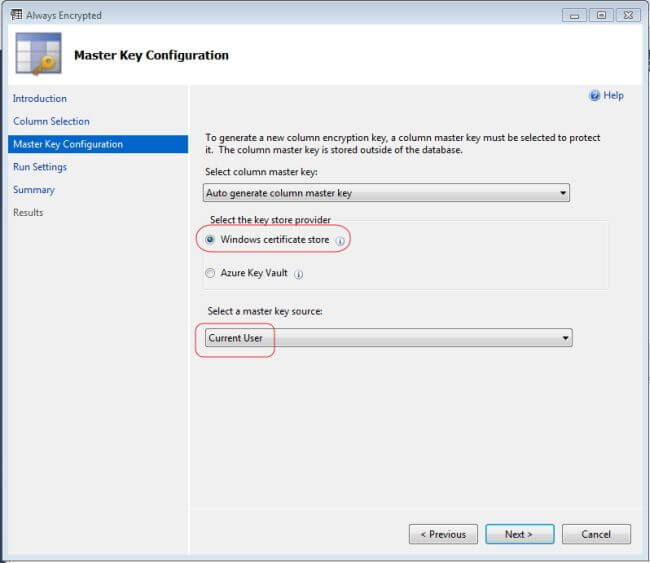Click the Previous button
This screenshot has height=563, width=650.
tap(443, 534)
